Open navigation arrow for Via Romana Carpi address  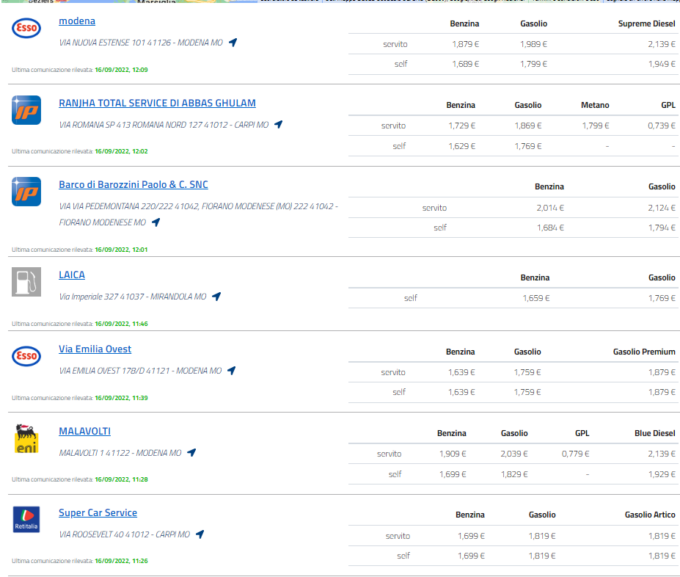[x=278, y=124]
